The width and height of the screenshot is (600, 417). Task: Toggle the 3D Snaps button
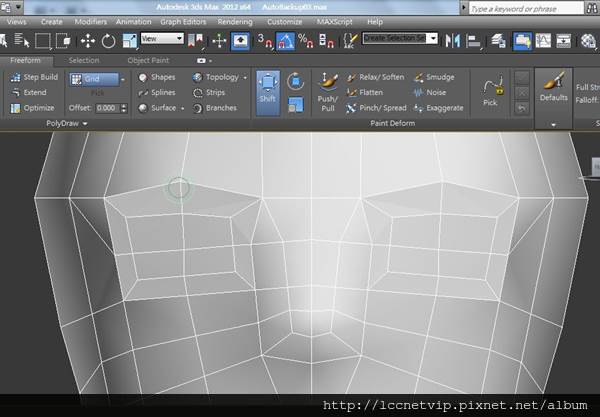(265, 41)
